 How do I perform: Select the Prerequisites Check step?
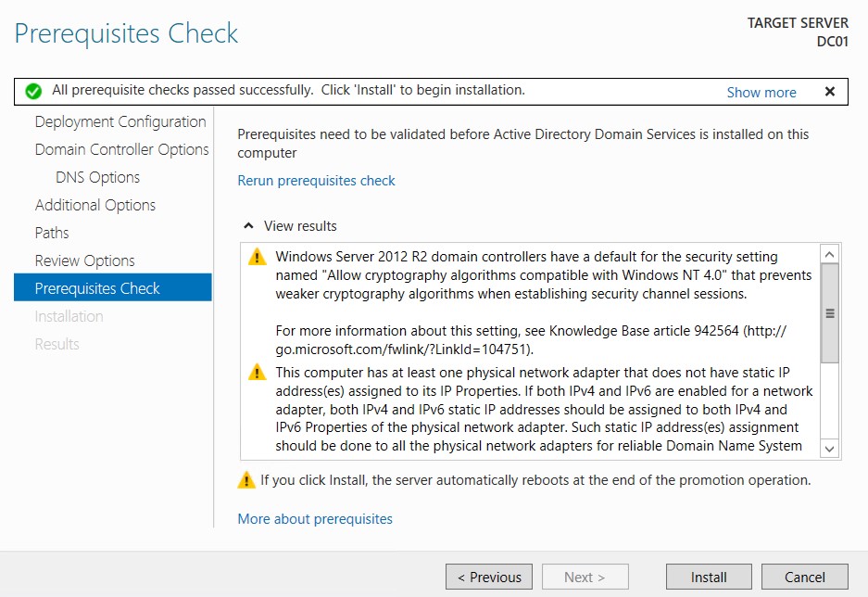113,287
